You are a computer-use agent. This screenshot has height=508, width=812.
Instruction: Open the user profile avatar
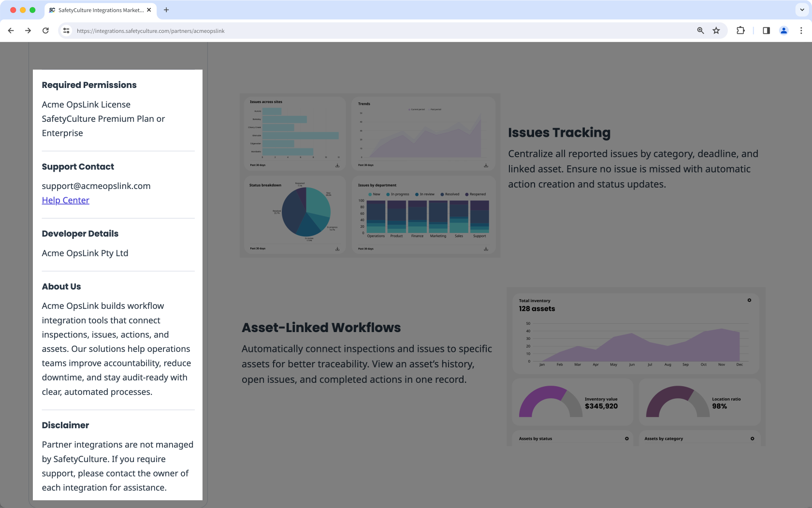click(784, 30)
